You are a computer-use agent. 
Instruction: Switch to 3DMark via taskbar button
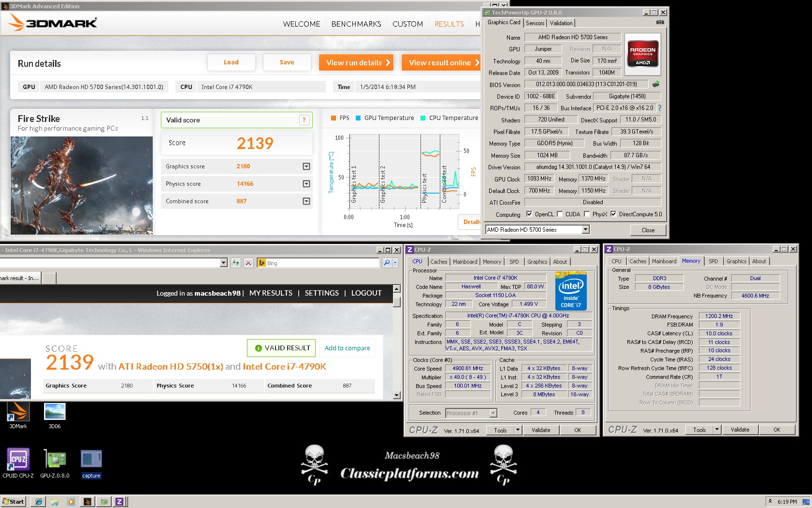87,501
